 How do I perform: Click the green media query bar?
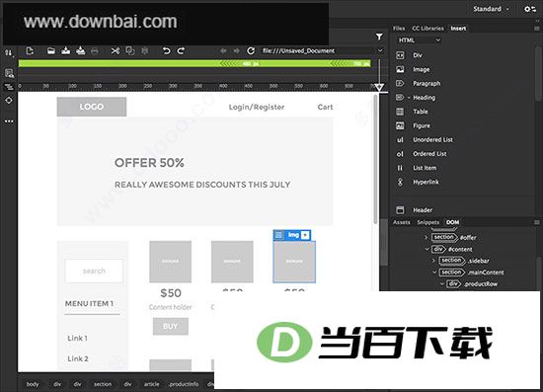pos(194,63)
